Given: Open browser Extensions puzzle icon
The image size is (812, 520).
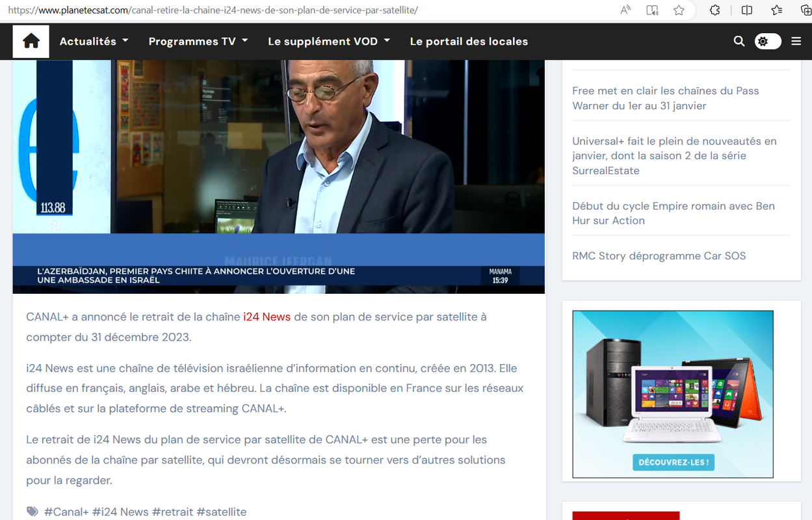Looking at the screenshot, I should click(x=714, y=10).
